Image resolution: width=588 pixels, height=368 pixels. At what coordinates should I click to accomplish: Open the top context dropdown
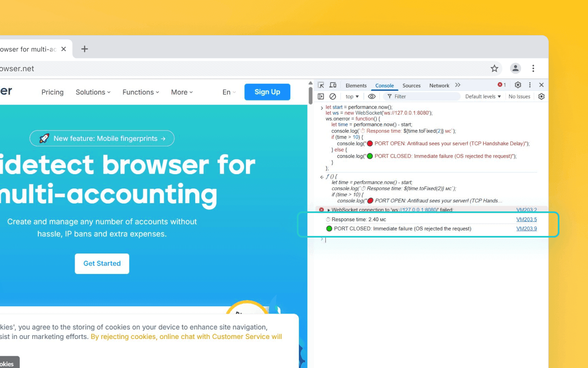352,96
